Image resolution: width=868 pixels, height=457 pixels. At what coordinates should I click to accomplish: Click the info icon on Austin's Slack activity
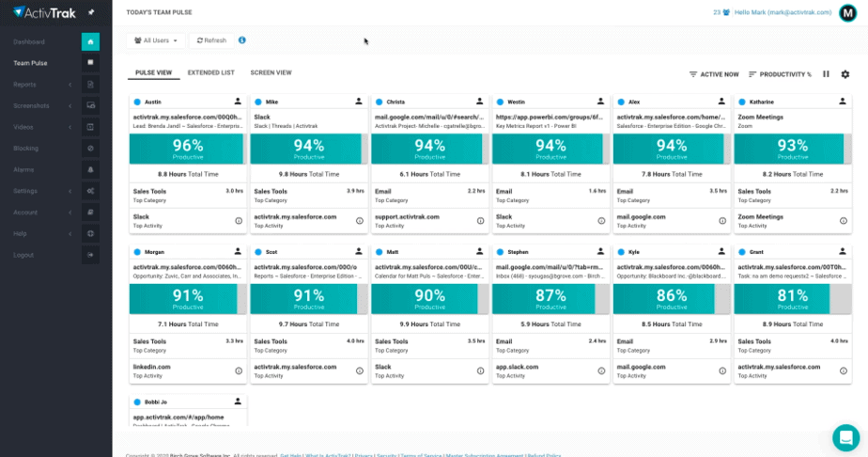[239, 221]
